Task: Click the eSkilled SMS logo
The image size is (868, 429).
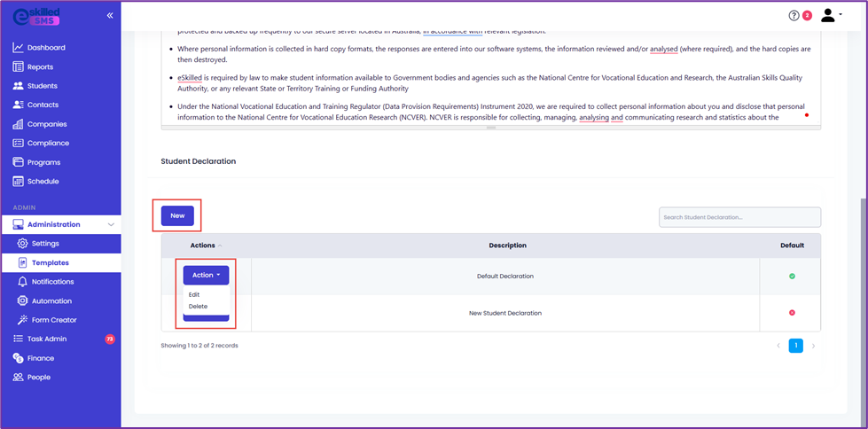Action: click(x=36, y=17)
